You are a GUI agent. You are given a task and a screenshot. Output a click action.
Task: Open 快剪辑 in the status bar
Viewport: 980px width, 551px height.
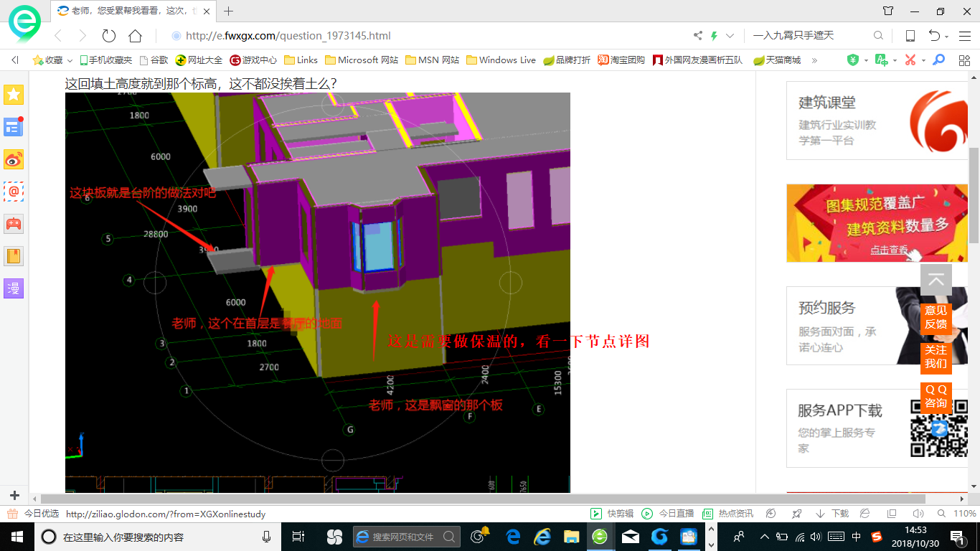click(612, 514)
